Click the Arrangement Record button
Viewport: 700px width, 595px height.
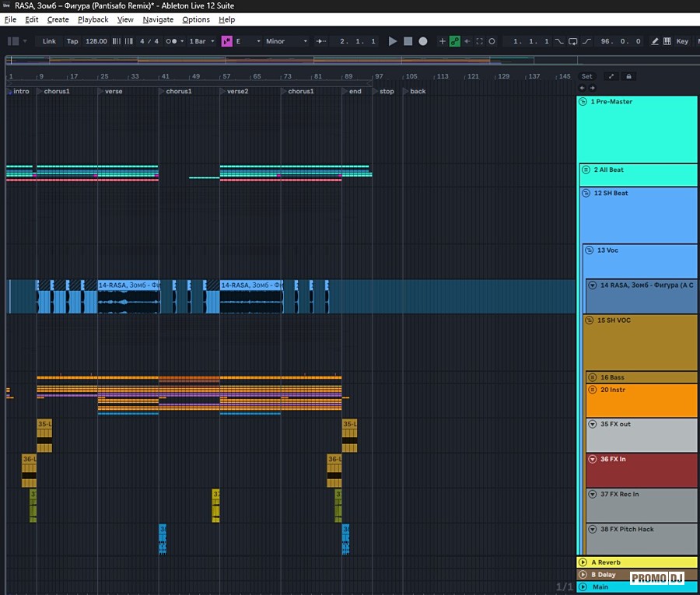423,41
